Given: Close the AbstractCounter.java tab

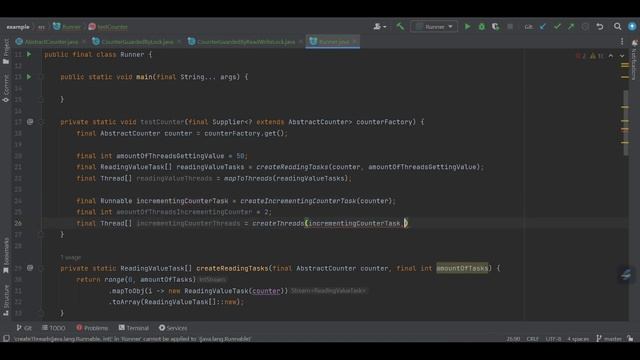Looking at the screenshot, I should (x=84, y=42).
